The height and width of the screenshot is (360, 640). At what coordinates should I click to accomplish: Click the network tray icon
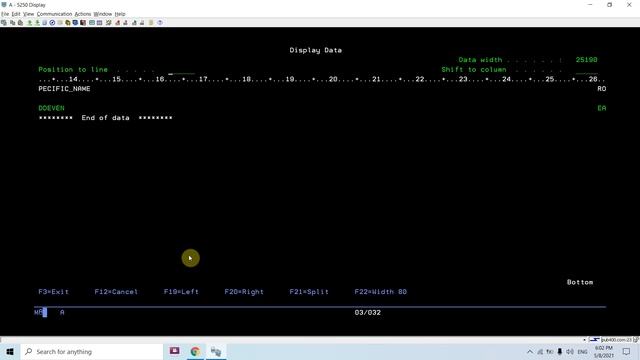click(x=540, y=351)
